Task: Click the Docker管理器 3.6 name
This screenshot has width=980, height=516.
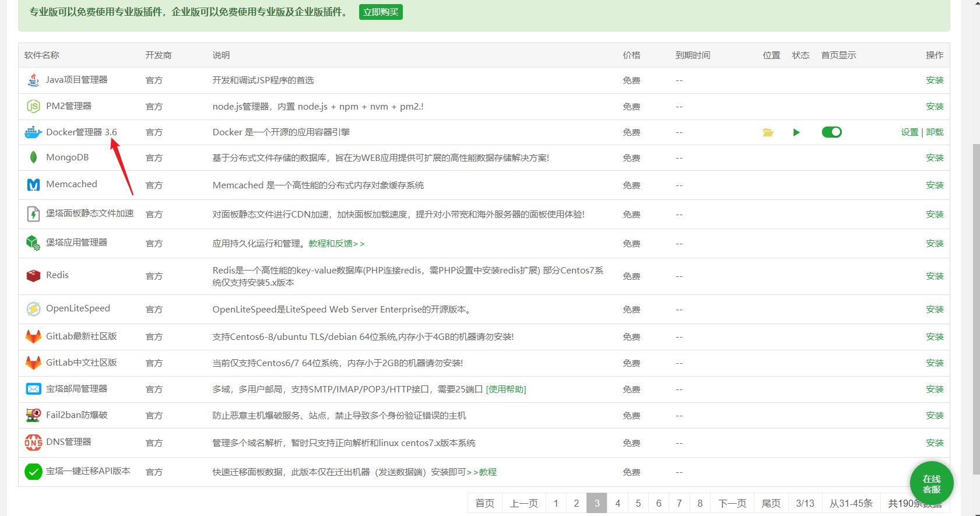Action: [82, 132]
